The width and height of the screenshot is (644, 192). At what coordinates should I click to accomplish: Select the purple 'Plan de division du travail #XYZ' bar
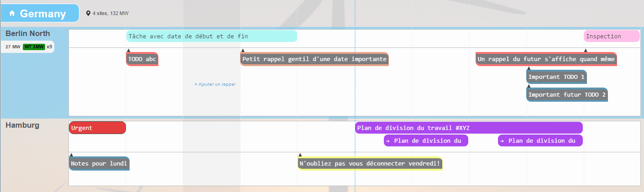click(469, 128)
